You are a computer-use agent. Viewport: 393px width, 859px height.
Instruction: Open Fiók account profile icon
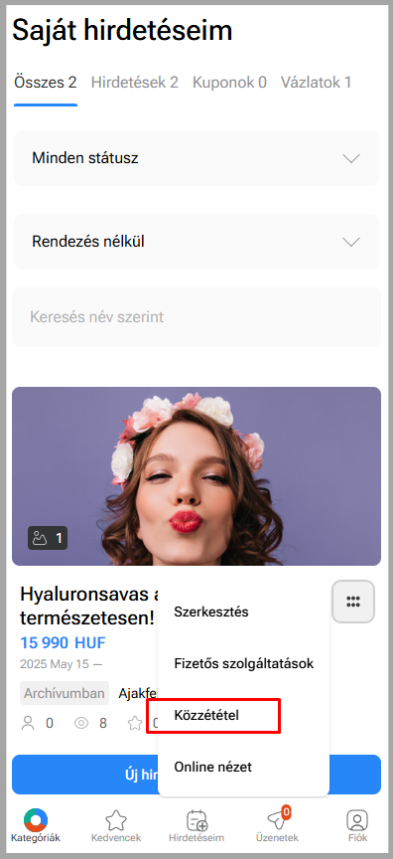point(357,820)
